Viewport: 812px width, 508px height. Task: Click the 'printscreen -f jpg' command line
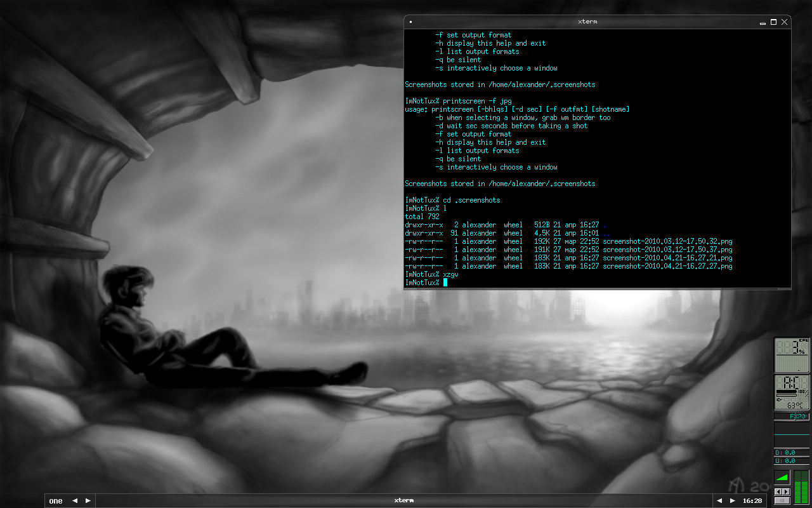point(476,101)
